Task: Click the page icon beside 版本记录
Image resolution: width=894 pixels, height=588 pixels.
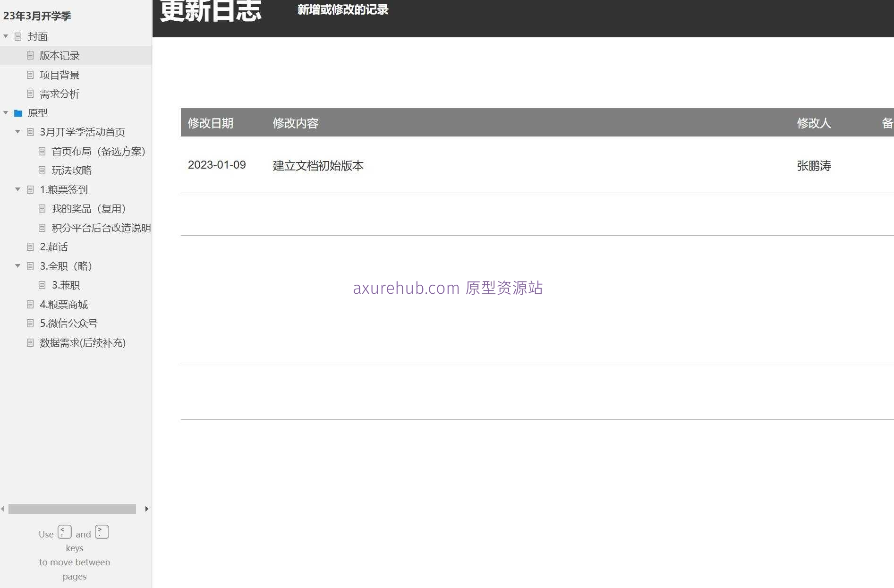Action: (30, 55)
